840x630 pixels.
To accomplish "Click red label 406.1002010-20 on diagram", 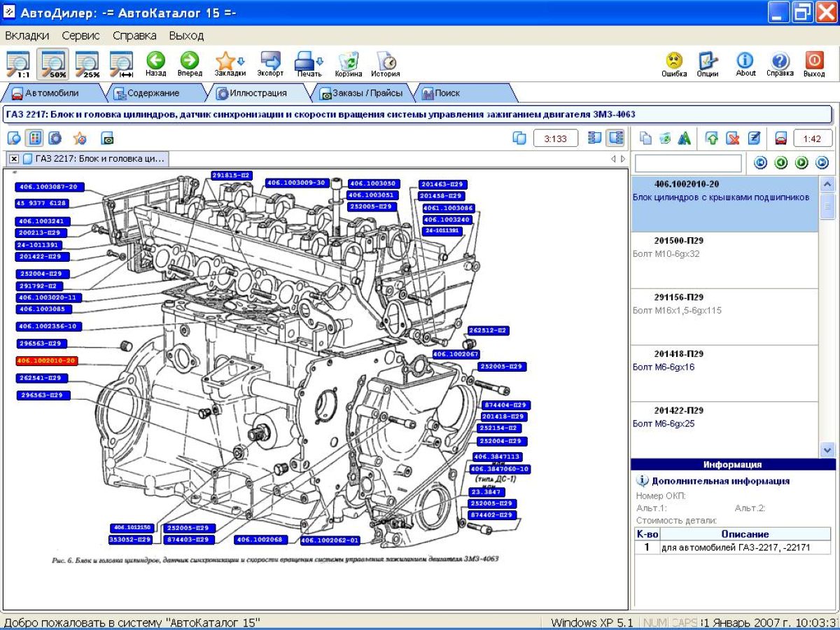I will [x=47, y=361].
